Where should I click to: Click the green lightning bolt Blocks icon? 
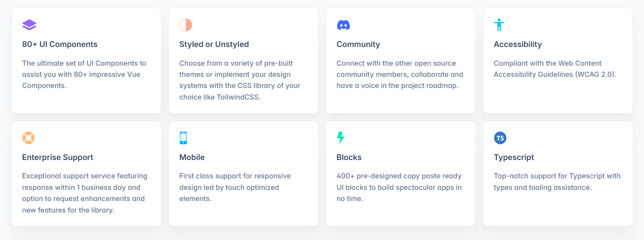pos(341,137)
